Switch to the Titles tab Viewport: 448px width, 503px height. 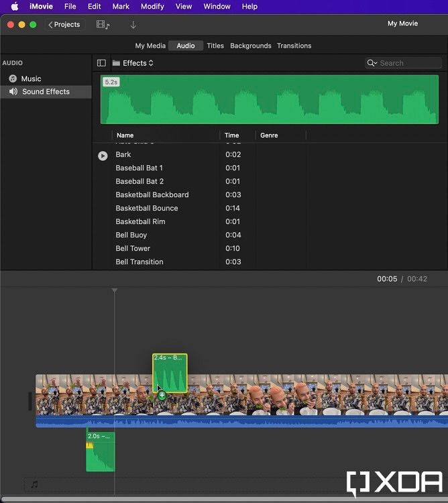(215, 46)
